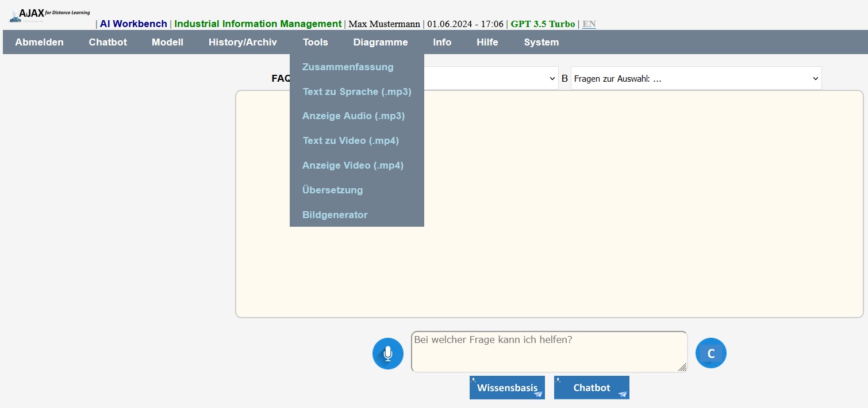Screen dimensions: 868x408
Task: Click the blue C clear icon
Action: click(710, 353)
